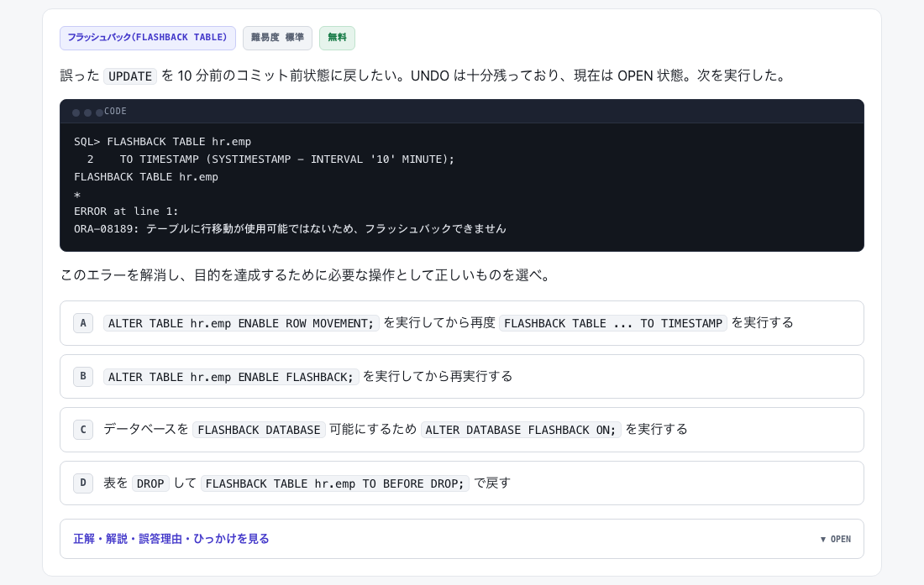This screenshot has width=924, height=585.
Task: Click the ORA-08189 error message line
Action: point(290,229)
